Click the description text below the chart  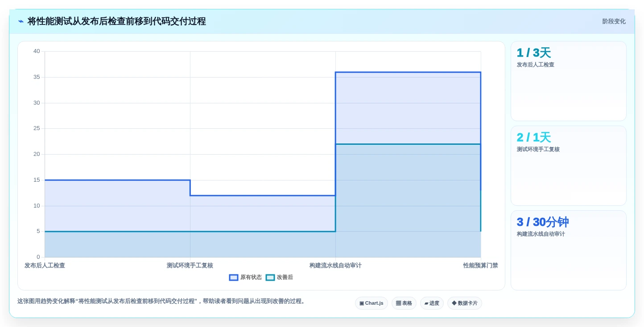[x=162, y=301]
